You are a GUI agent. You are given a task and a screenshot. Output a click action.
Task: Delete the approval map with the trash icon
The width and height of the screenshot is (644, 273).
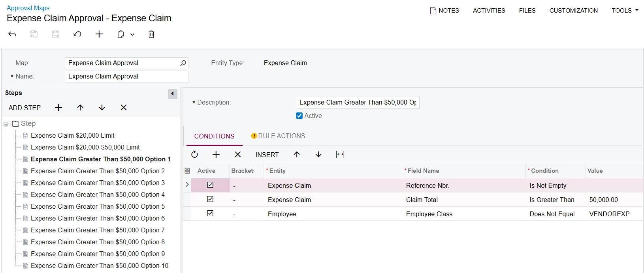pos(151,34)
